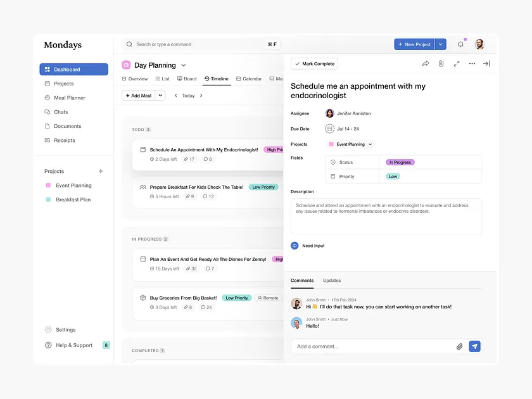
Task: Click the notification bell icon
Action: [x=460, y=44]
